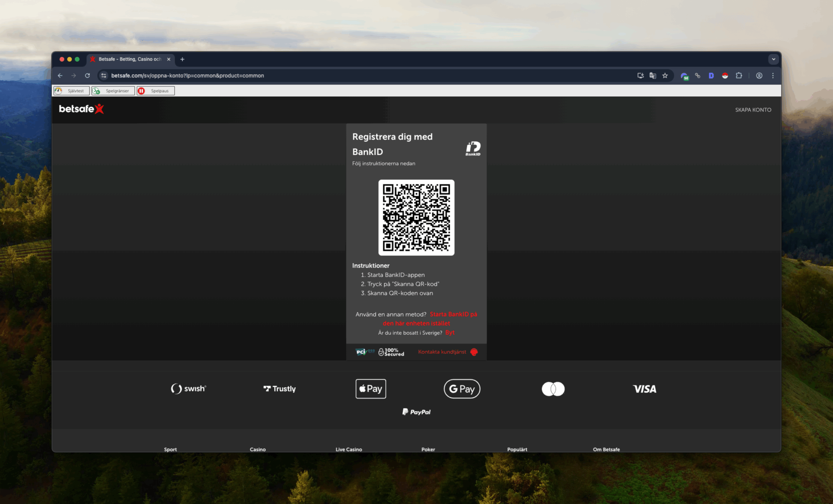Click the PCI DSS badge
Screen dimensions: 833x504
point(365,352)
